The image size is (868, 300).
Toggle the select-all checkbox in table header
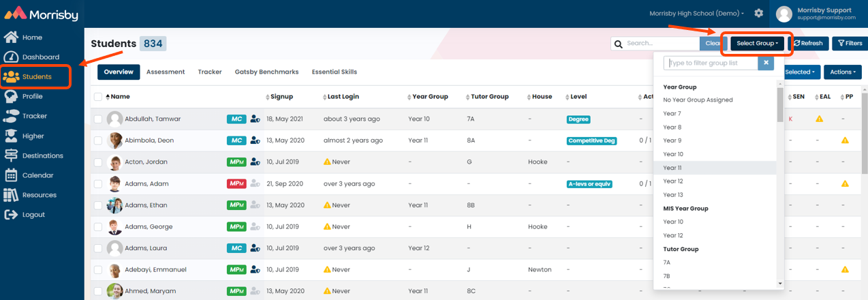tap(98, 97)
